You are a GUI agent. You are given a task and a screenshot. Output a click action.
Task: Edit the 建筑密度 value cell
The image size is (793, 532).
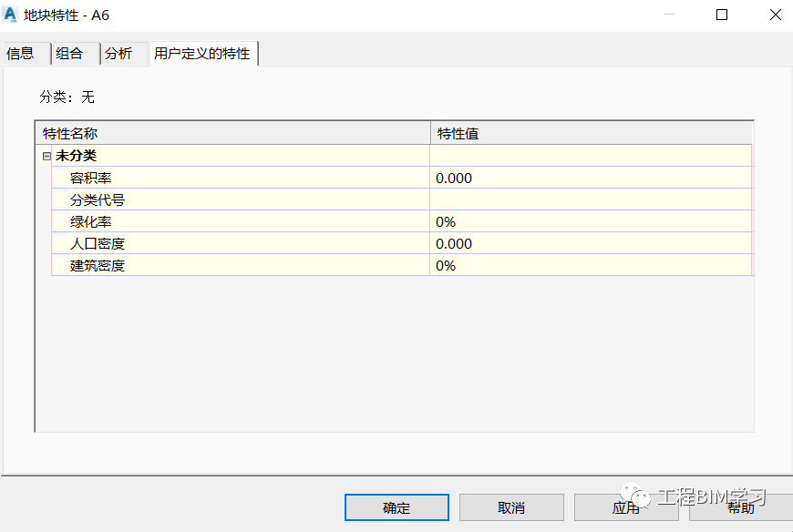coord(591,265)
